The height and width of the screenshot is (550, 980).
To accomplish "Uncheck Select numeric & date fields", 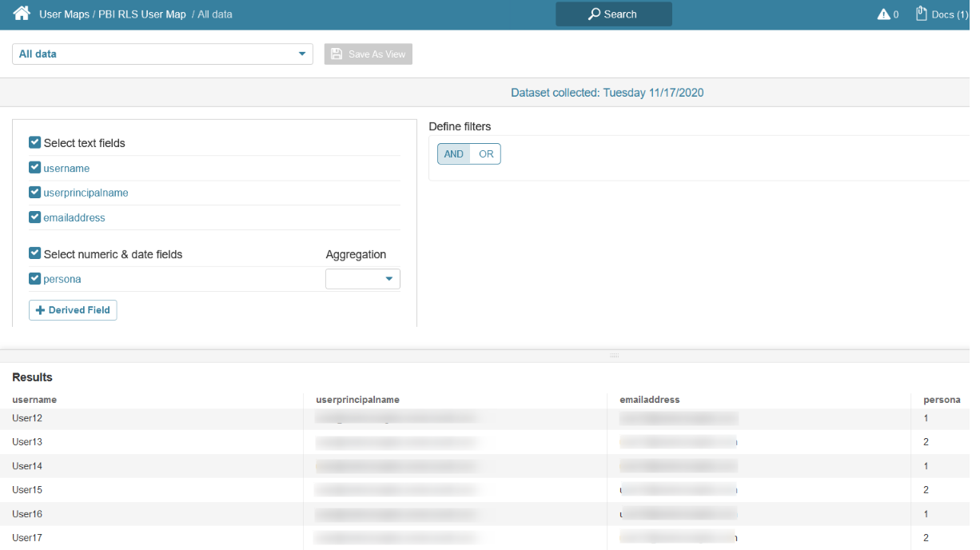I will 34,253.
